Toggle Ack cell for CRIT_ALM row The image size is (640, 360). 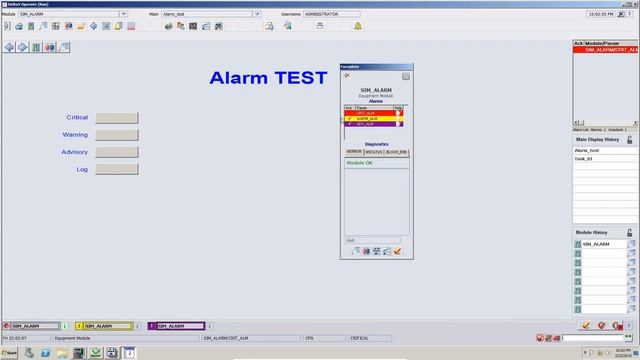pyautogui.click(x=349, y=113)
